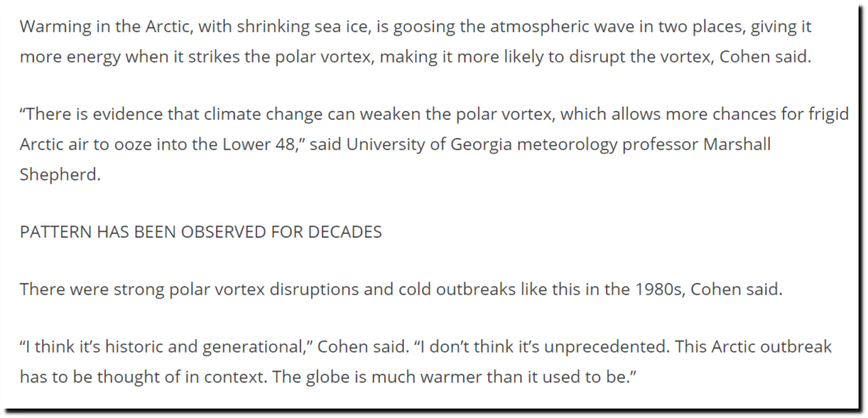Click the phrase historic and generational
Image resolution: width=868 pixels, height=418 pixels.
click(209, 348)
